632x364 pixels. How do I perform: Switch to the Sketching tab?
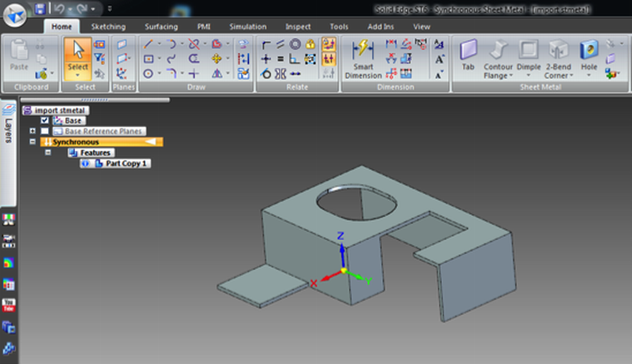coord(108,27)
